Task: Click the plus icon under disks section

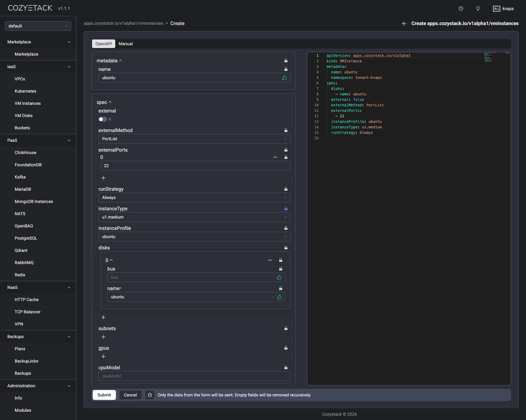Action: (x=103, y=317)
